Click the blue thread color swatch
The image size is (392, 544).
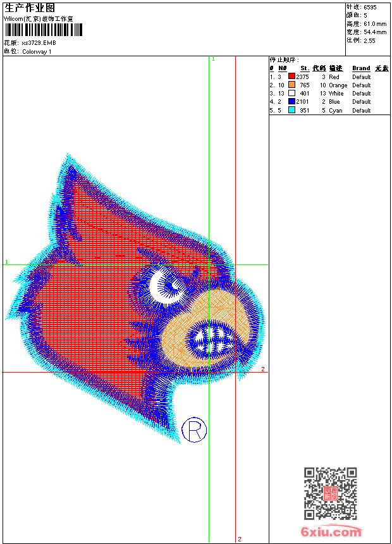click(291, 101)
